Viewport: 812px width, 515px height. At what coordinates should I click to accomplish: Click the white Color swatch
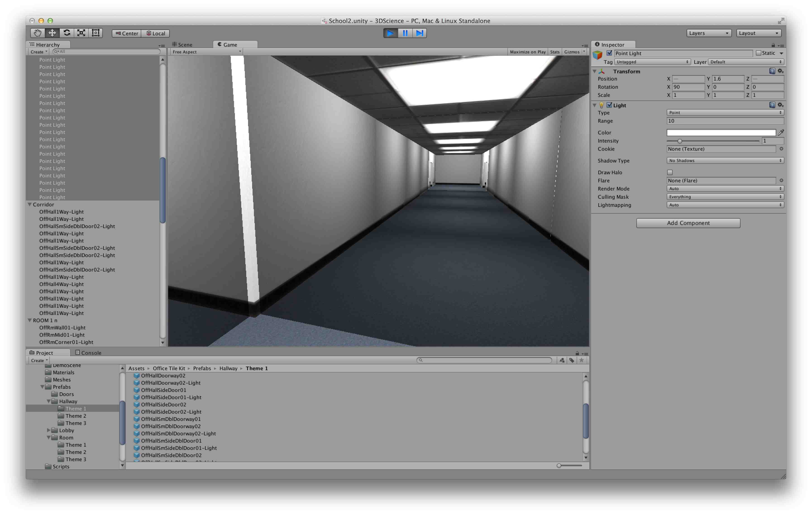pos(721,133)
